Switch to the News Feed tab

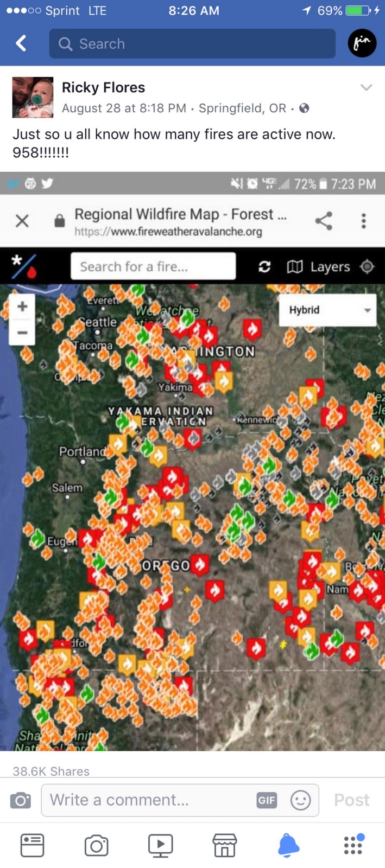tap(32, 845)
